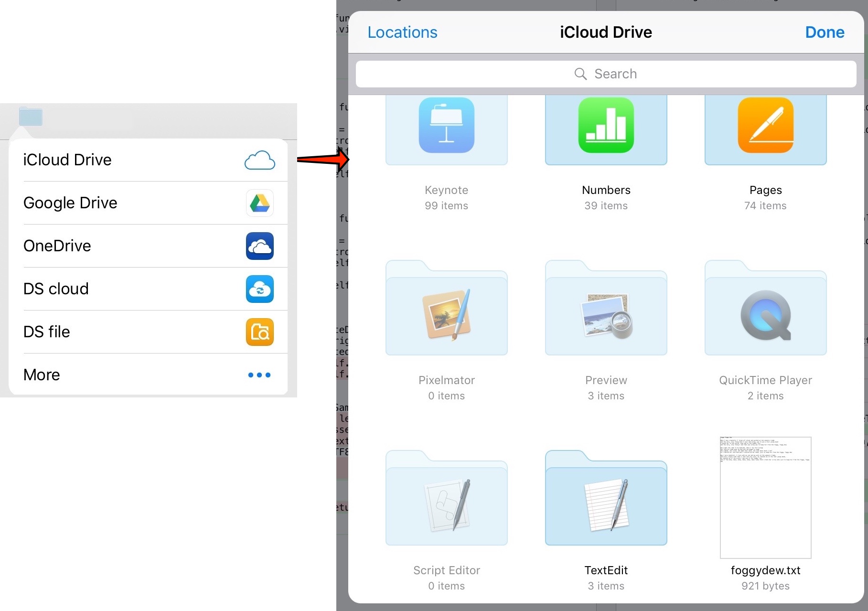This screenshot has width=868, height=611.
Task: Click the 'TextEdit' folder name label
Action: [606, 570]
